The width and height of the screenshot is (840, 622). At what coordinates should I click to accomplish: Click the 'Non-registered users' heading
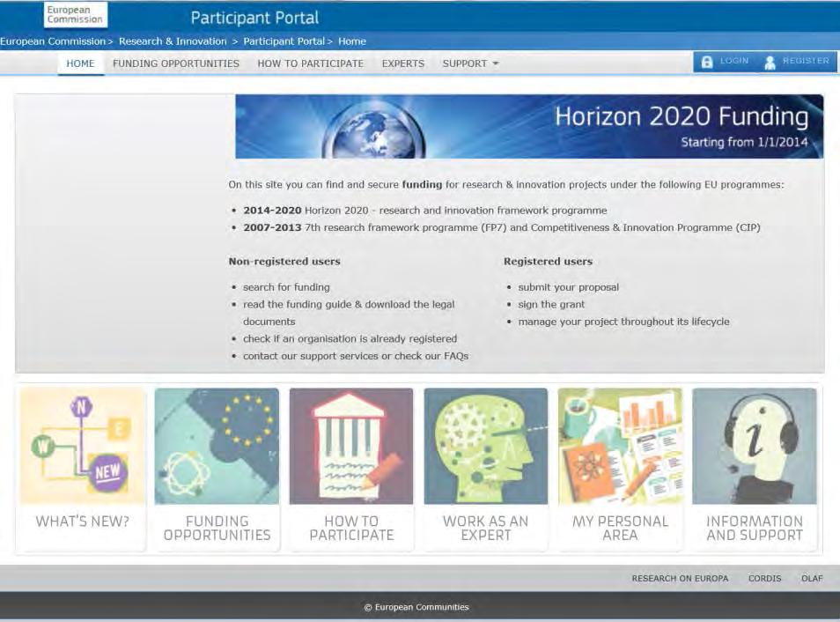[284, 261]
